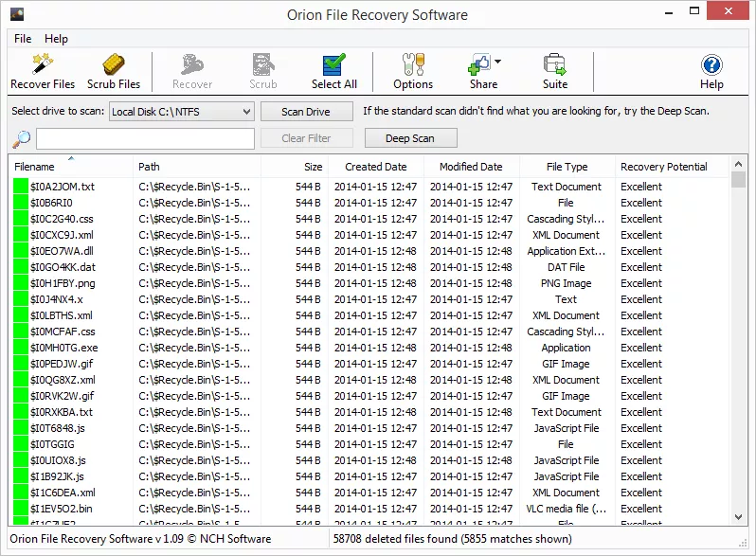Select the $I0H1FBY.png file entry
The width and height of the screenshot is (756, 556).
pos(63,283)
